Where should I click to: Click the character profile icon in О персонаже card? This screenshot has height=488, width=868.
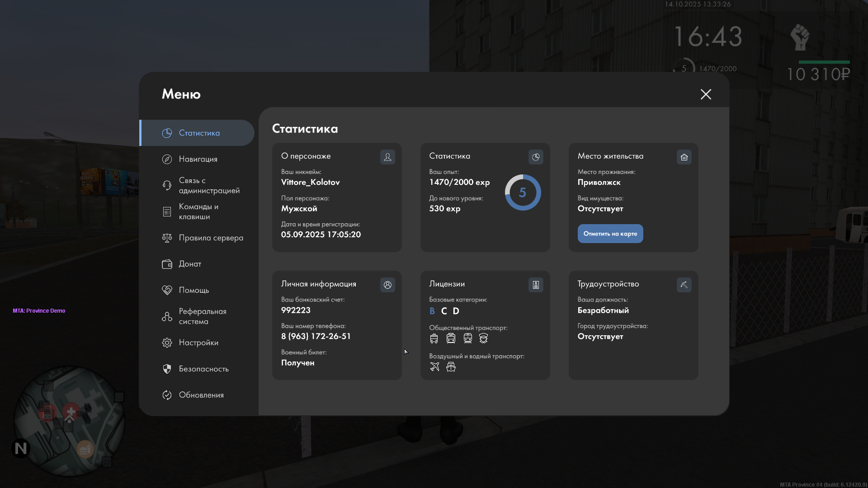pyautogui.click(x=387, y=157)
